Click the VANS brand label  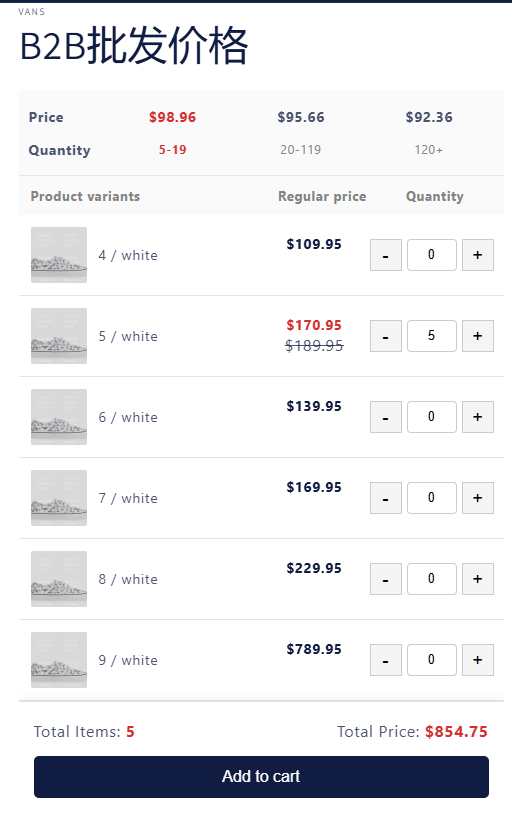[32, 12]
